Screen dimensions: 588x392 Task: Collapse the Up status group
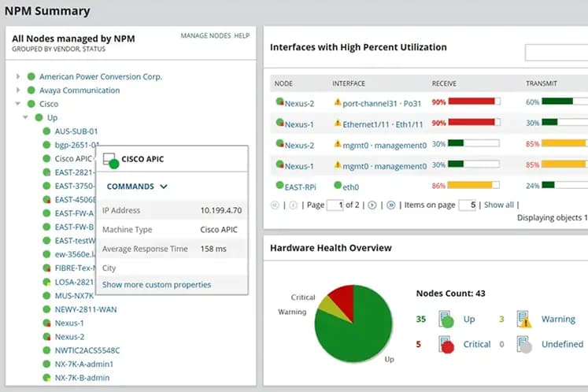pos(25,117)
